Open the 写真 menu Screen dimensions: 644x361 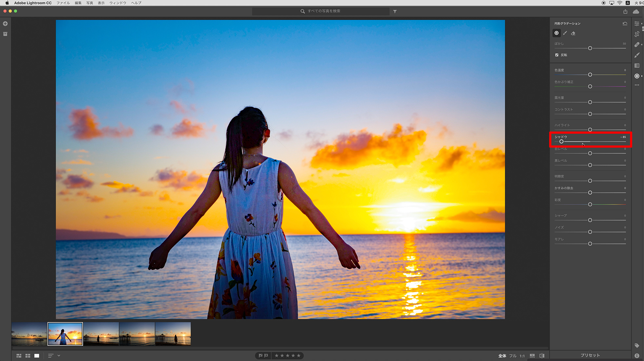90,3
